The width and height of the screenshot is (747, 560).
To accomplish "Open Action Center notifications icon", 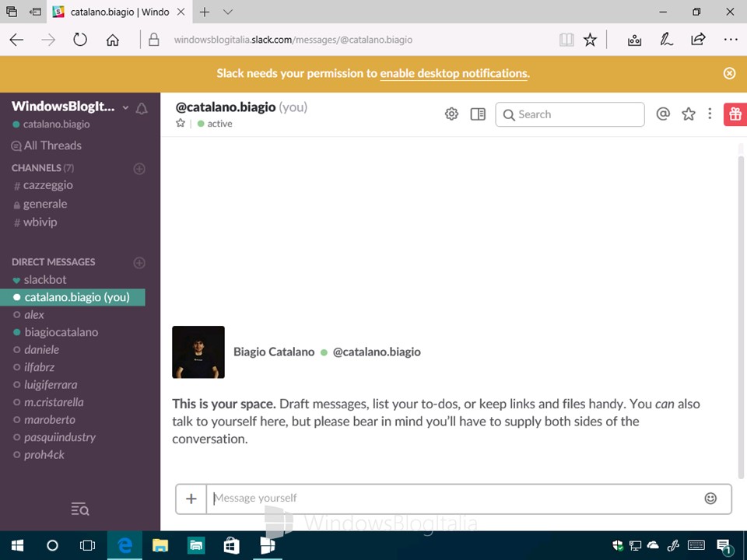I will point(724,547).
